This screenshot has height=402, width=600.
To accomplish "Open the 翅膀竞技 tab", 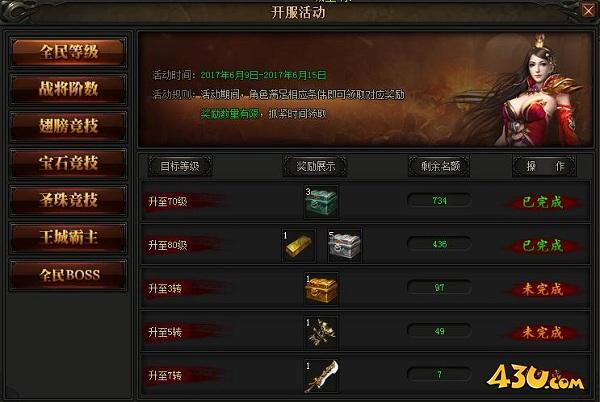I will coord(68,126).
